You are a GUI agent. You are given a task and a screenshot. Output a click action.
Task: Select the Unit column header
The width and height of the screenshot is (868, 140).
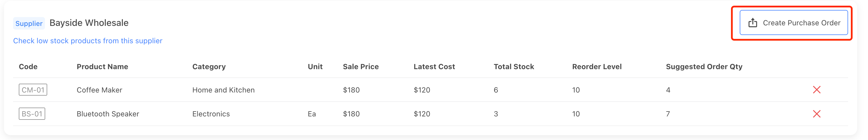click(x=315, y=67)
